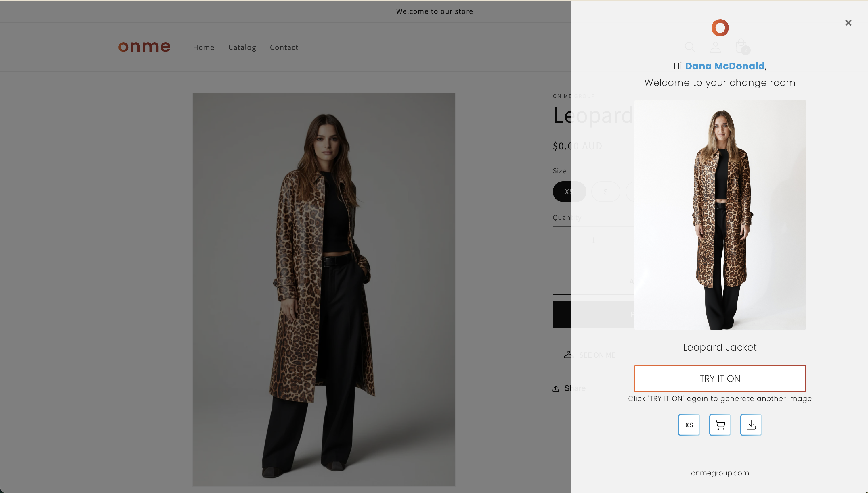Viewport: 868px width, 493px height.
Task: Open the search icon in the change room panel
Action: (x=690, y=47)
